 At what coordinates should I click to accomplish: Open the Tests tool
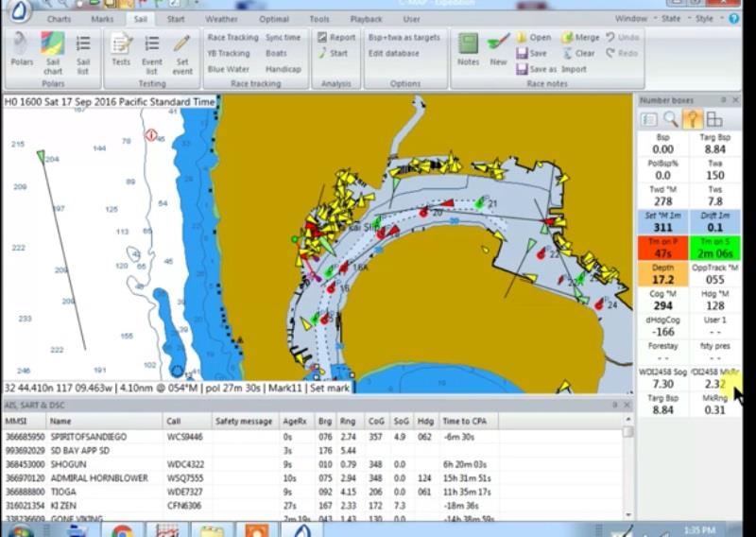pyautogui.click(x=121, y=50)
